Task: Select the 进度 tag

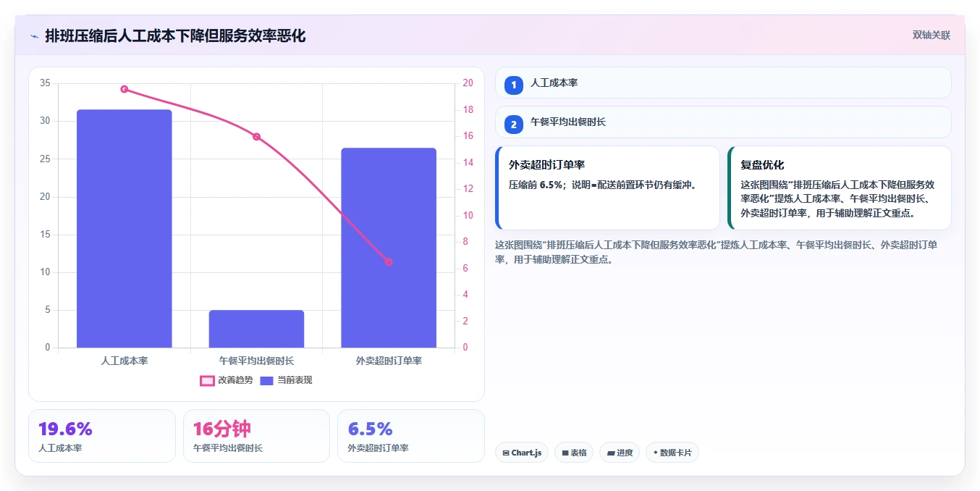Action: click(x=620, y=453)
